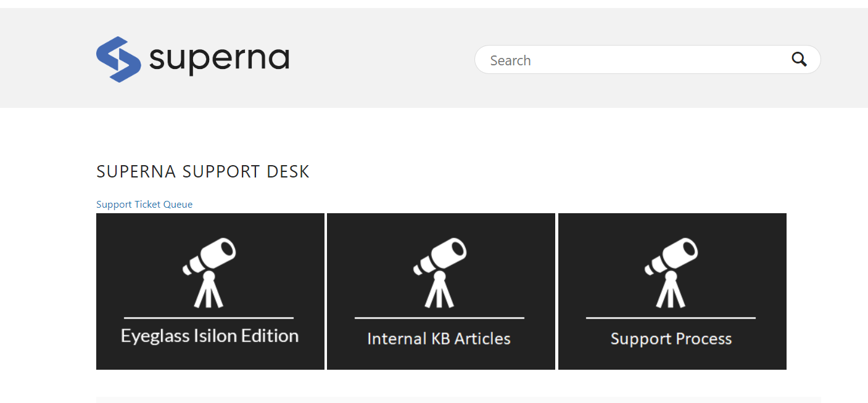Viewport: 868px width, 403px height.
Task: Click telescope icon above Internal KB Articles
Action: click(440, 272)
